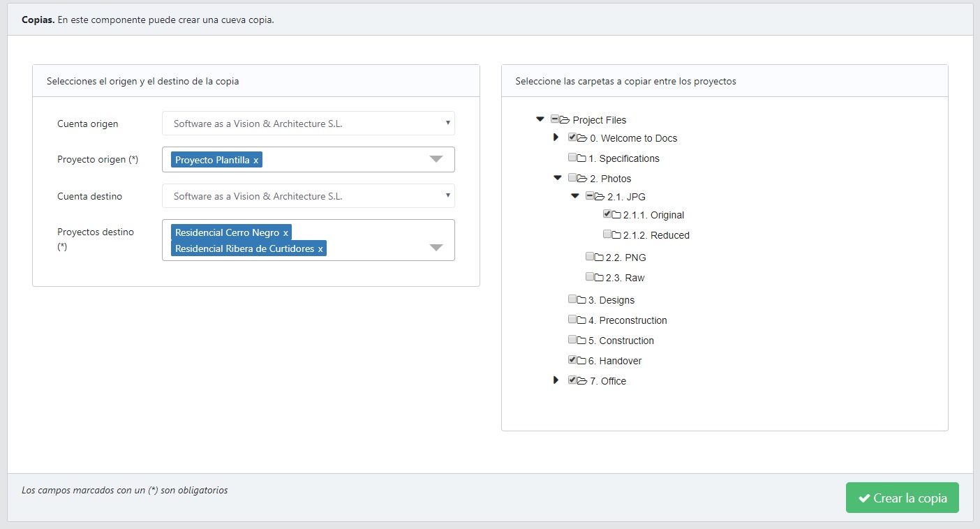The width and height of the screenshot is (980, 529).
Task: Click the folder icon beside 2.2. PNG
Action: (599, 258)
